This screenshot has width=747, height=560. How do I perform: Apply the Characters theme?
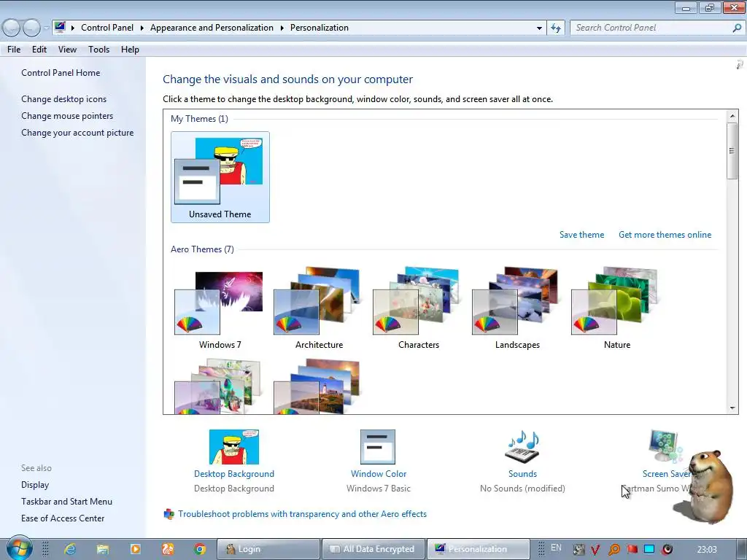418,308
